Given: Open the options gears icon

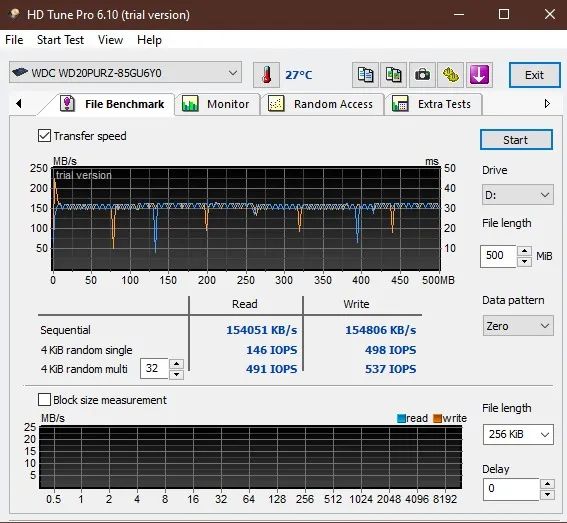Looking at the screenshot, I should tap(451, 75).
